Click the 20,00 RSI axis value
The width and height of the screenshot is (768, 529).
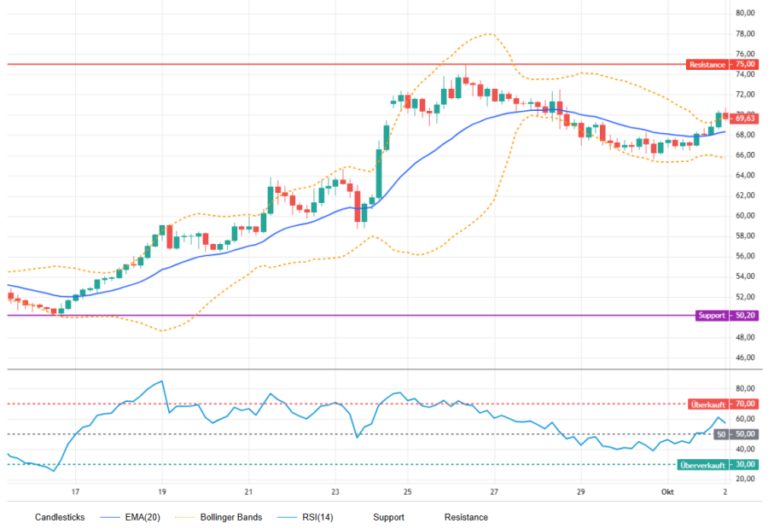click(745, 479)
